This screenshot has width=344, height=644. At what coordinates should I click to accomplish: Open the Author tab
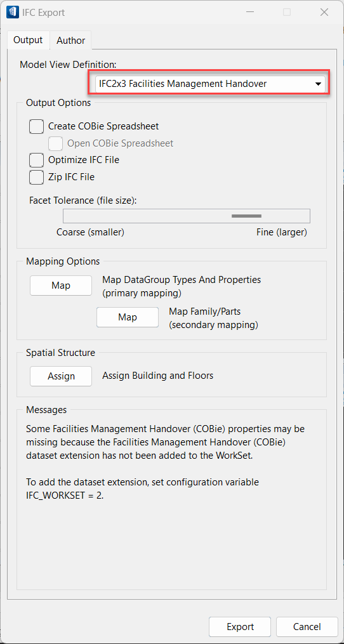click(x=70, y=40)
